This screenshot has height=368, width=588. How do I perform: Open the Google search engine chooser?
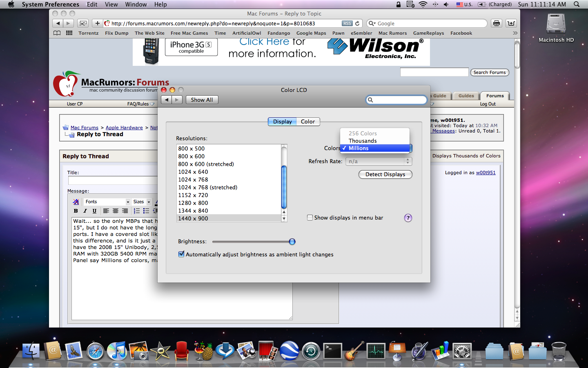tap(372, 23)
